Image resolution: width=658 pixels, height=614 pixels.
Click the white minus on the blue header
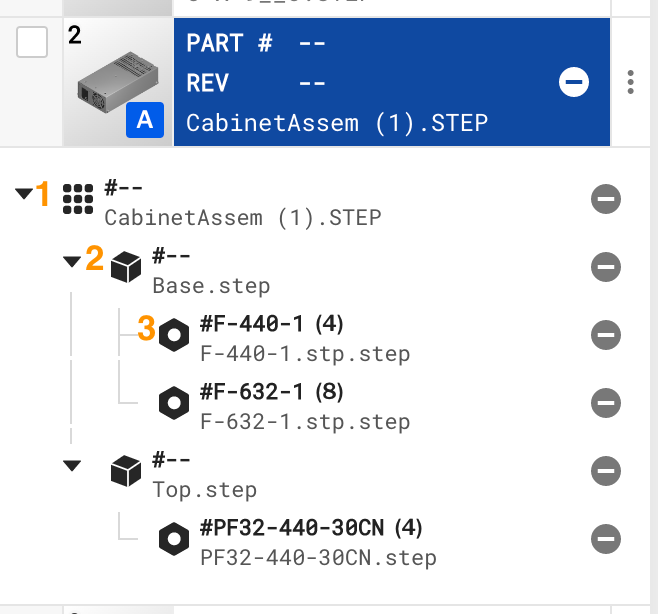click(x=574, y=83)
